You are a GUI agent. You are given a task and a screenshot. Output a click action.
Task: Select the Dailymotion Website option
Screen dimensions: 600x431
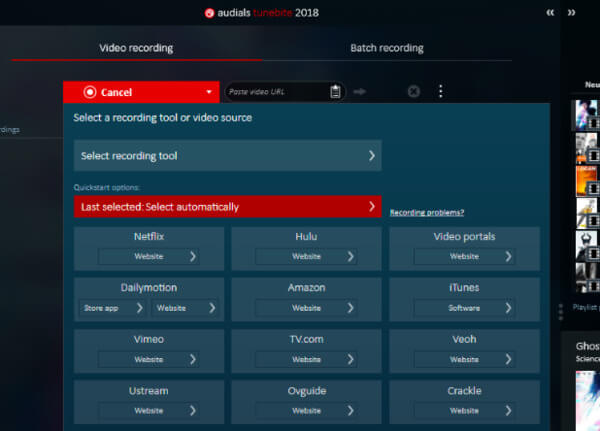pyautogui.click(x=185, y=308)
